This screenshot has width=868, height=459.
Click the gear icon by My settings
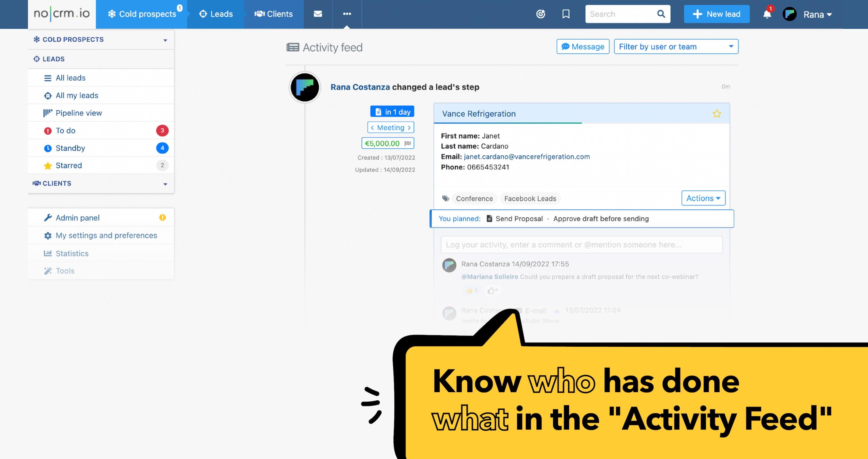[x=48, y=236]
